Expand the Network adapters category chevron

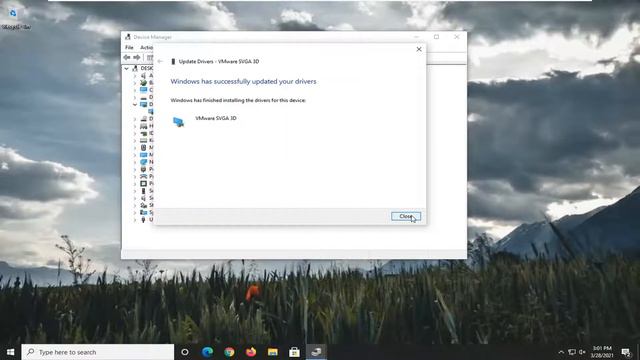pyautogui.click(x=135, y=162)
